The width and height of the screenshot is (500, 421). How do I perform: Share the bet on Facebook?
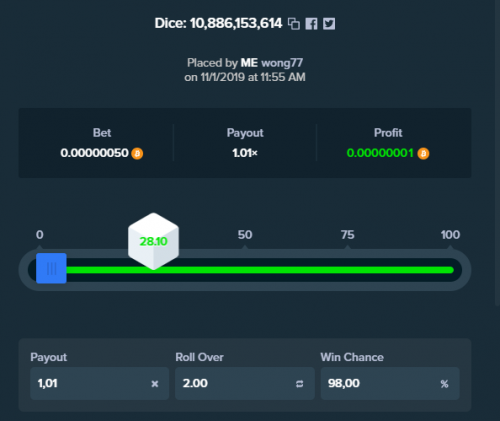coord(311,24)
